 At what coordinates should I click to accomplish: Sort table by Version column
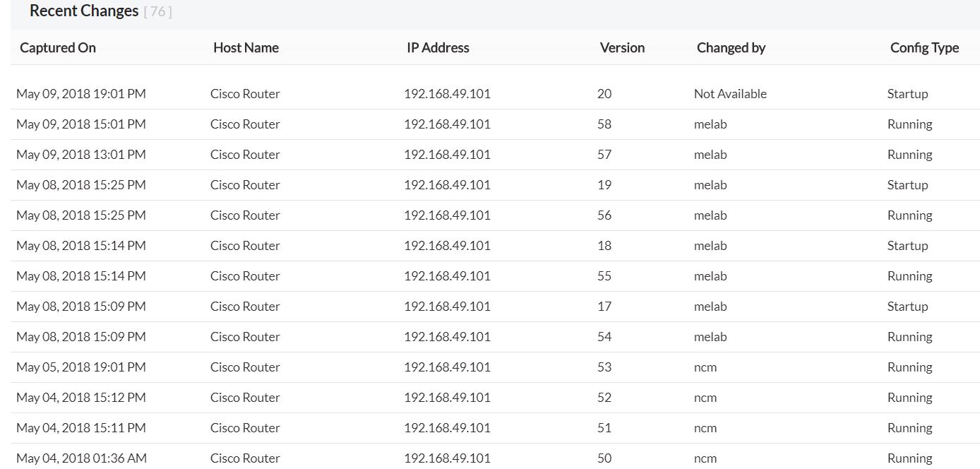point(622,48)
